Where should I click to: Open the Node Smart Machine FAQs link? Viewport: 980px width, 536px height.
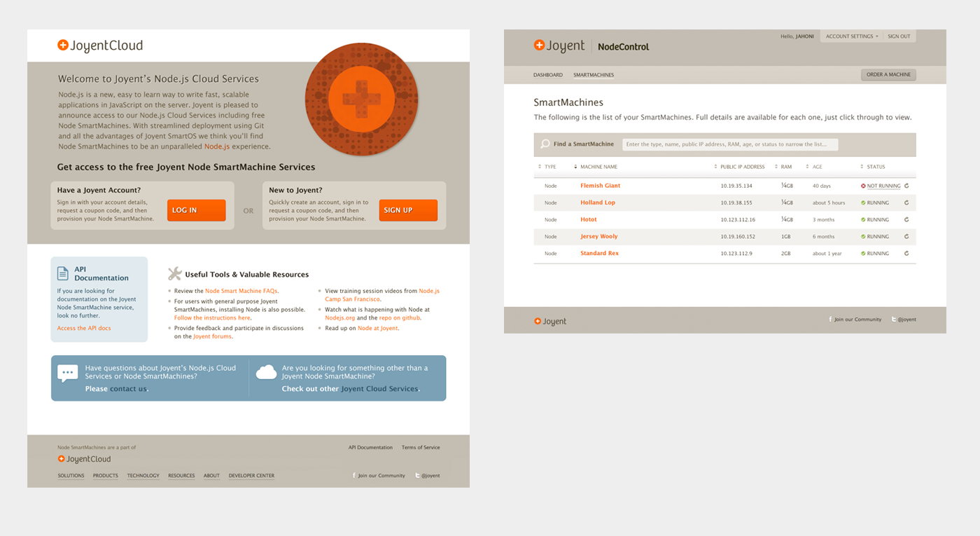(x=241, y=291)
